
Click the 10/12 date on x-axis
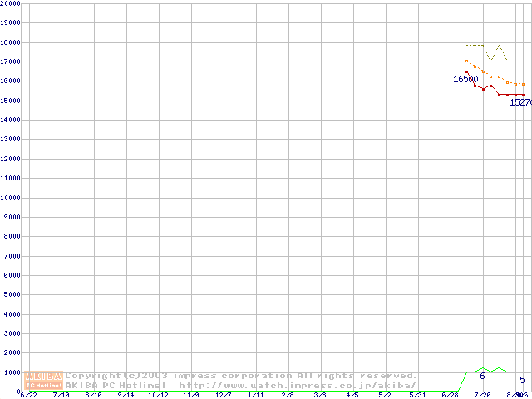158,395
